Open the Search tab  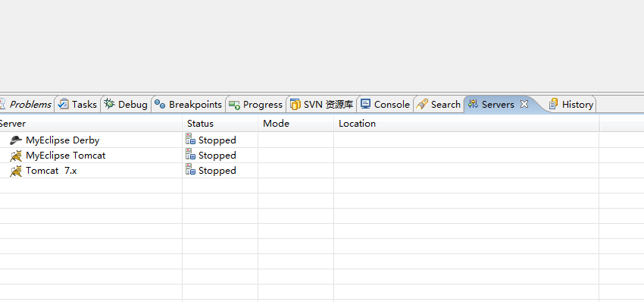tap(438, 105)
